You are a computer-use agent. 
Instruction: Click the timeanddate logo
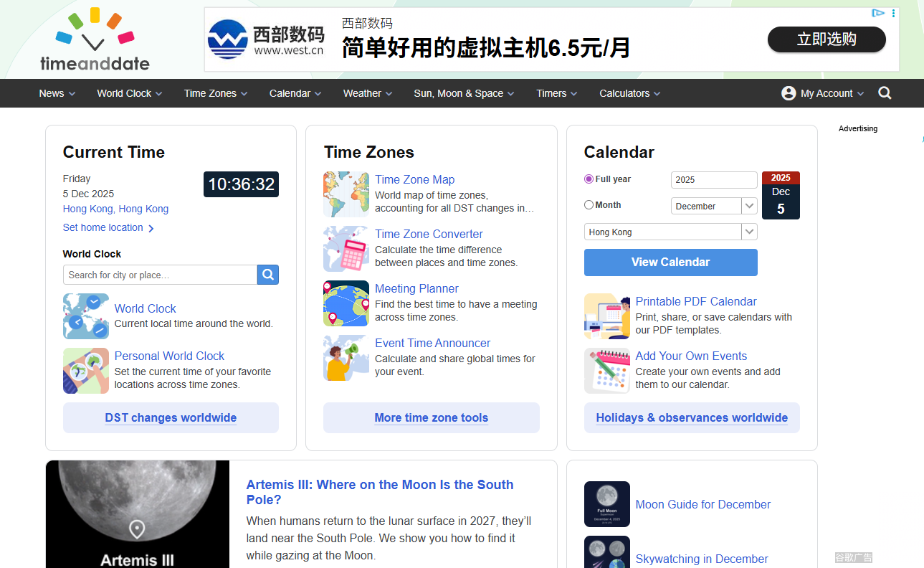point(95,40)
